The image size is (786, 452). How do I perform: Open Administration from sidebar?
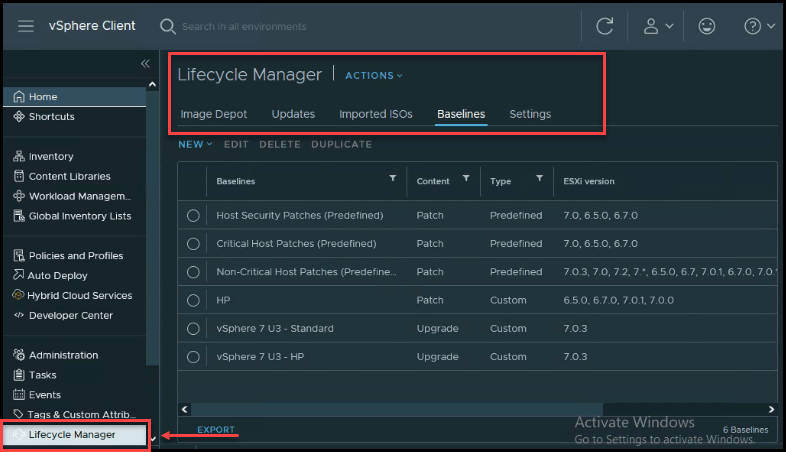64,355
